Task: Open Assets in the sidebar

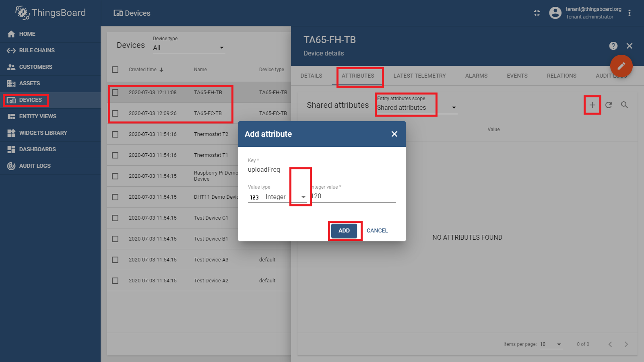Action: point(50,83)
